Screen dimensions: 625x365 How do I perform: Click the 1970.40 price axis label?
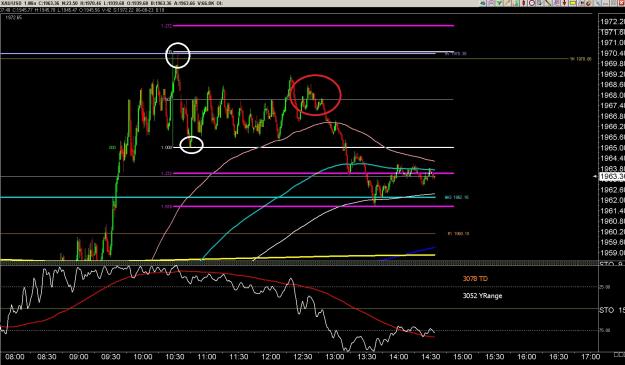612,53
